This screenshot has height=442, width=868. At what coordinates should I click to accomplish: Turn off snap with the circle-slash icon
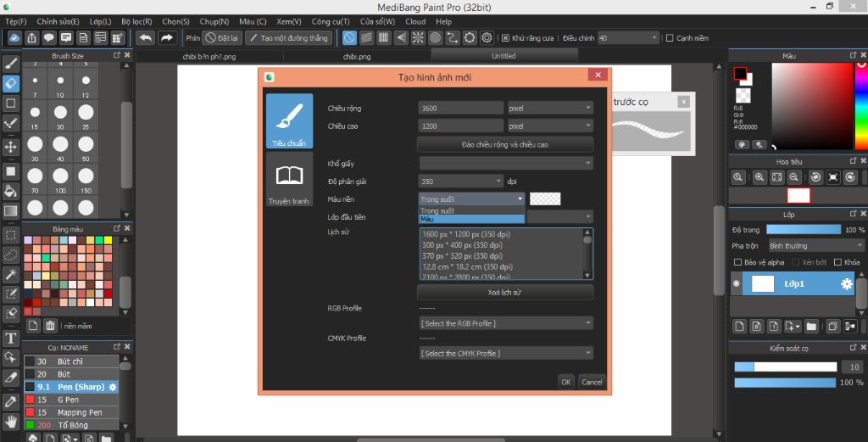349,37
